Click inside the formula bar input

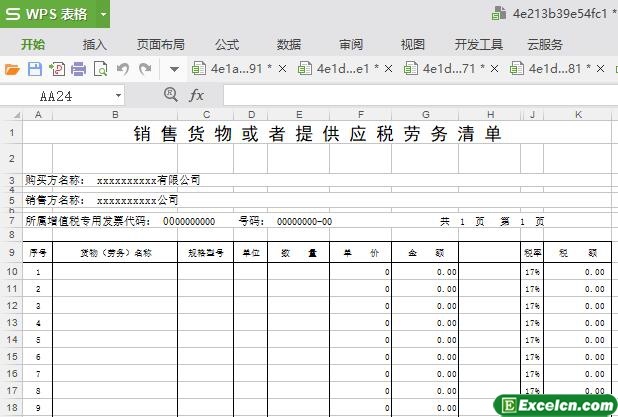pyautogui.click(x=421, y=96)
